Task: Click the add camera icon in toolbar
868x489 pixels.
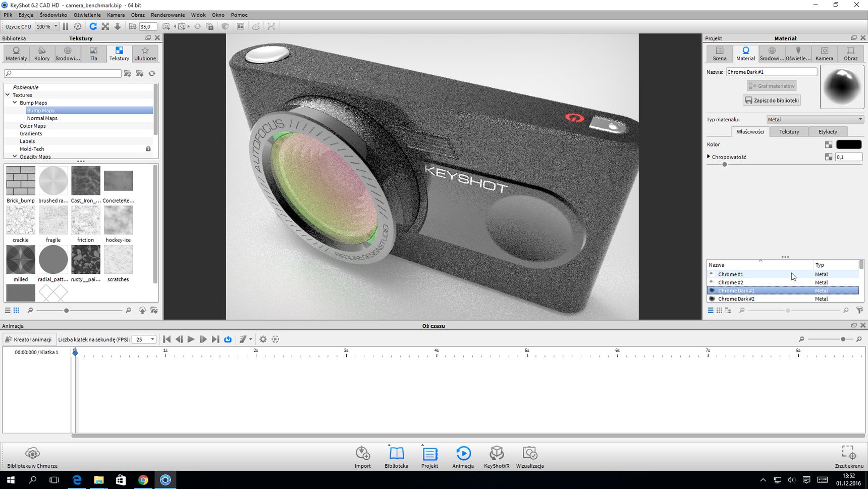Action: 167,26
